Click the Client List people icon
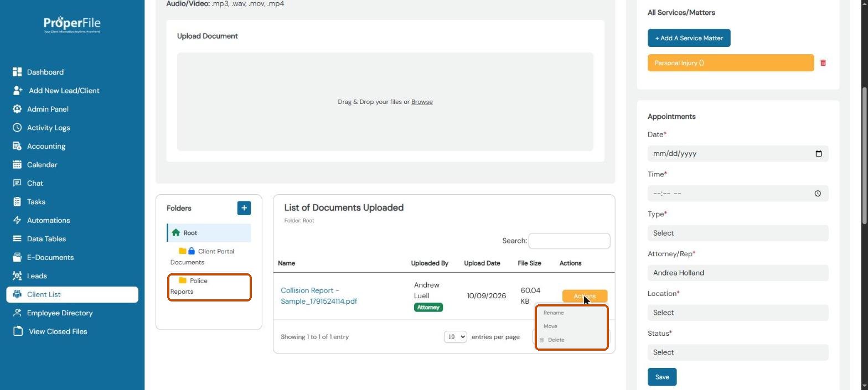The image size is (868, 390). 17,294
